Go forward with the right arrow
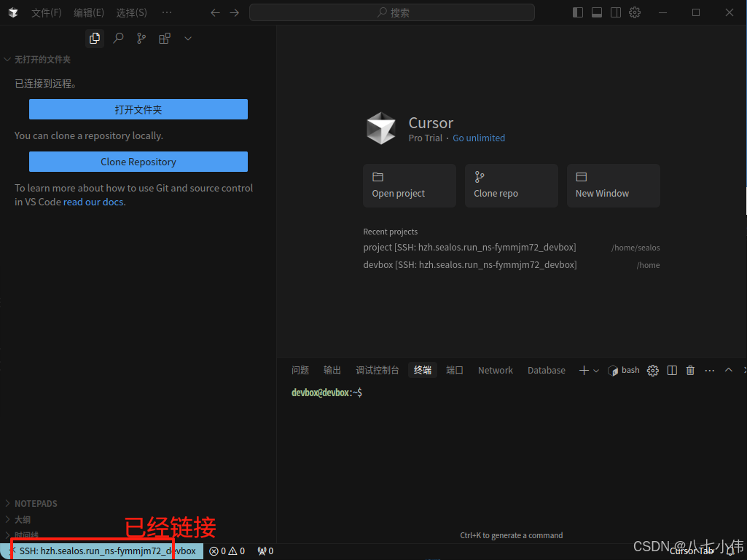747x560 pixels. 235,13
